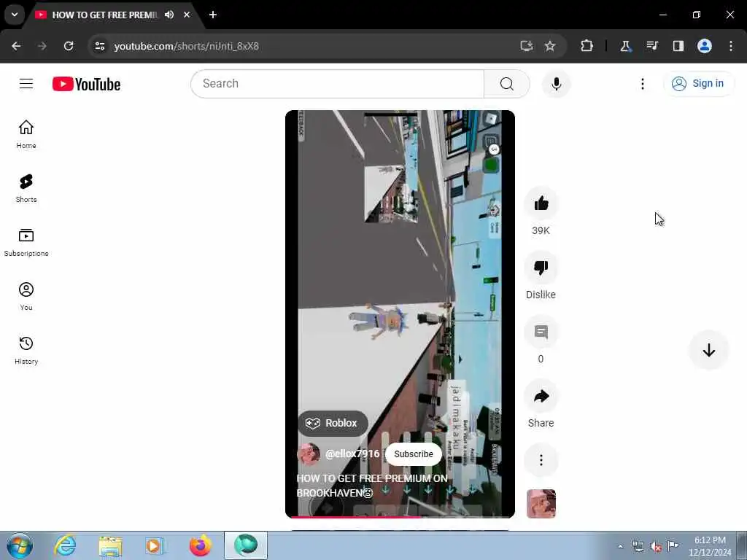The height and width of the screenshot is (560, 747).
Task: Open the short's more actions menu
Action: [541, 460]
